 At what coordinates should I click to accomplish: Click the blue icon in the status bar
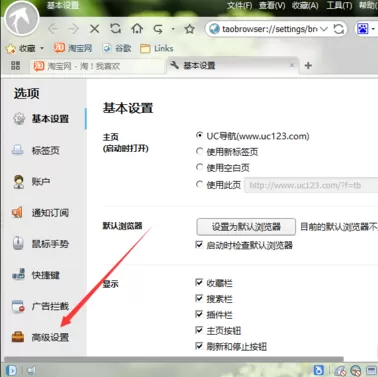(x=319, y=370)
